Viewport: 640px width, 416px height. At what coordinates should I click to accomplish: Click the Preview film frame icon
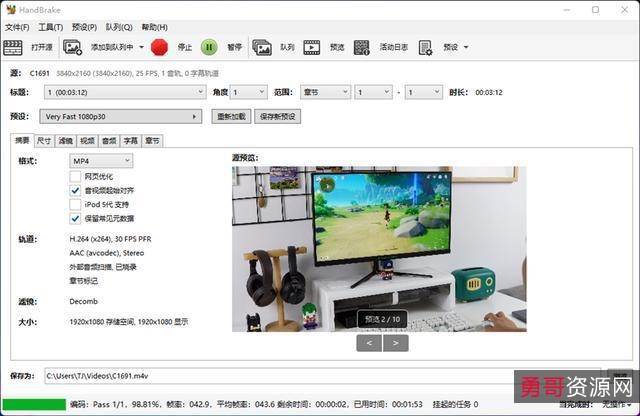[311, 47]
